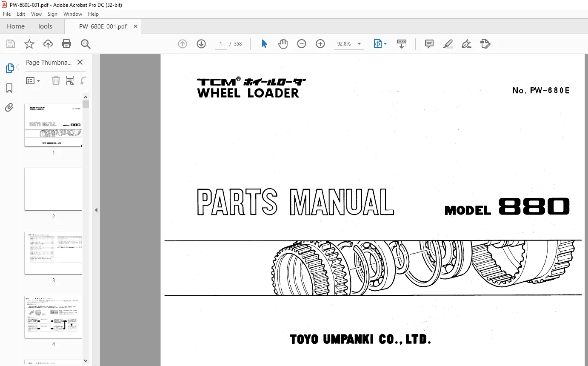Open the zoom level dropdown arrow

click(359, 44)
